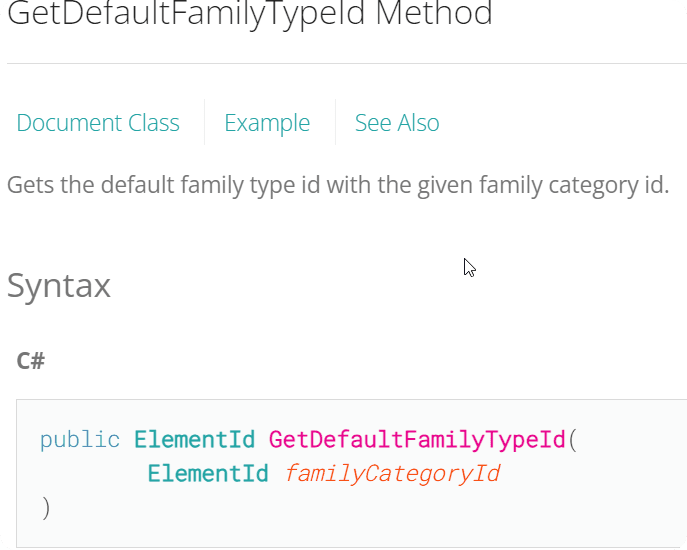Image resolution: width=687 pixels, height=550 pixels.
Task: Click GetDefaultFamilyTypeId method name in code
Action: click(417, 440)
